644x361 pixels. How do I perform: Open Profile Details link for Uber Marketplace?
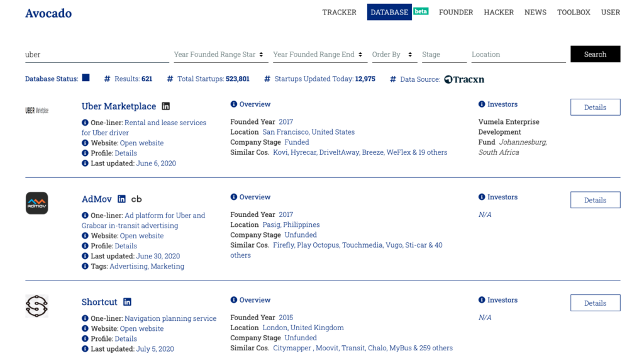(126, 153)
